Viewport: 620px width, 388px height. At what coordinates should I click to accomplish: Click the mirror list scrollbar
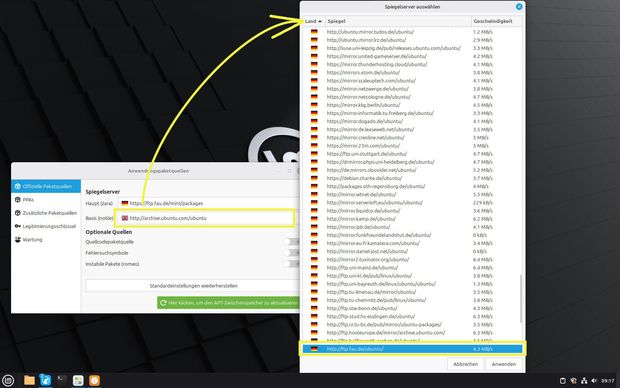tap(521, 299)
